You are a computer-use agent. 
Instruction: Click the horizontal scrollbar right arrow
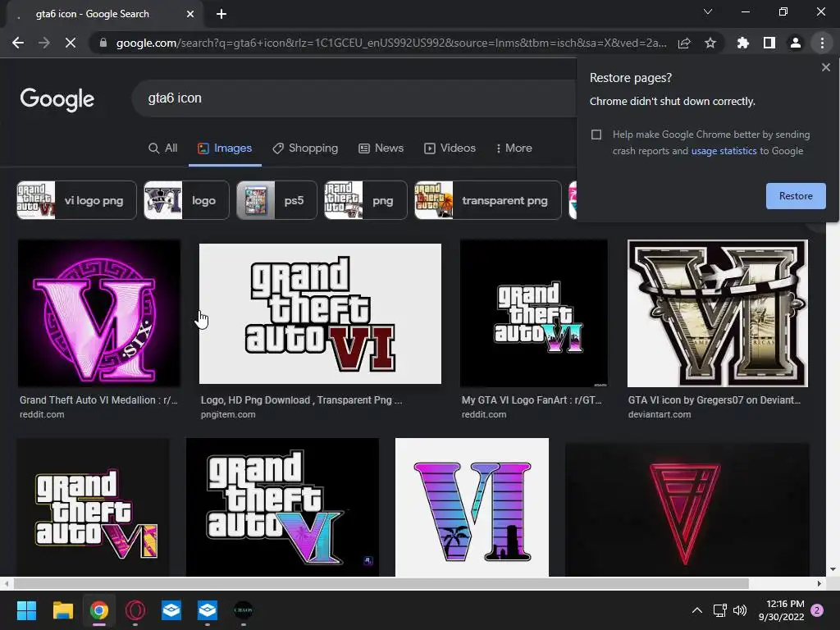click(x=819, y=583)
